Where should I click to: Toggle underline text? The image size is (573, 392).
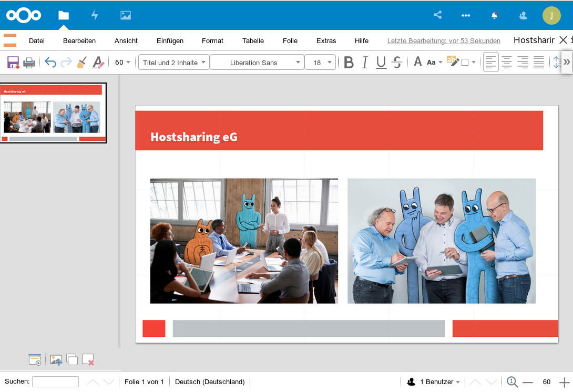click(x=381, y=63)
